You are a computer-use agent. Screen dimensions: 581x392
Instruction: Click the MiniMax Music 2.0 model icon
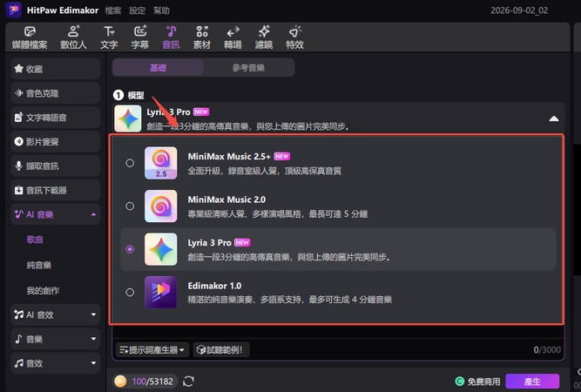click(161, 206)
